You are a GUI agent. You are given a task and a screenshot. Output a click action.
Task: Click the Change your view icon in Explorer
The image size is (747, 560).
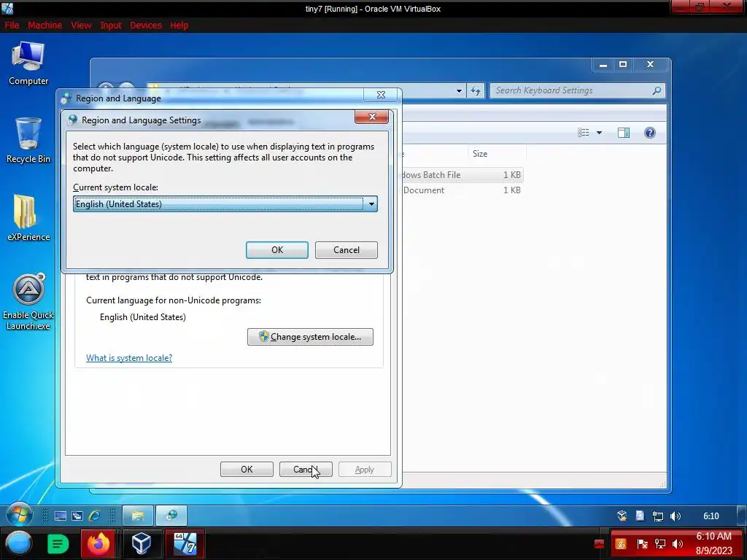(584, 133)
